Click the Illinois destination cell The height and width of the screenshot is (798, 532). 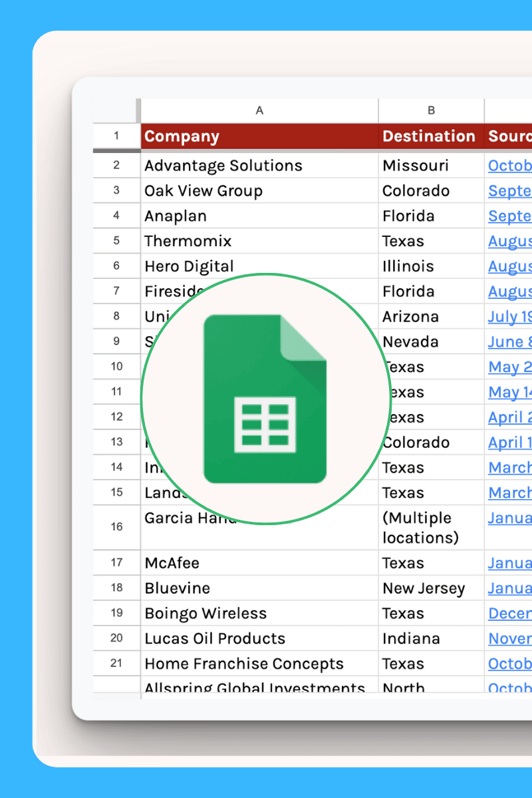pos(432,266)
